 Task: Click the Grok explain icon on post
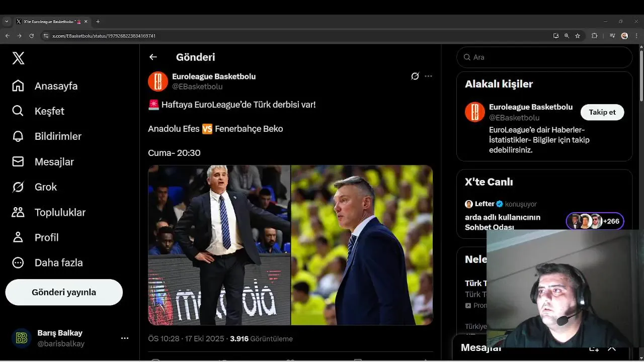pyautogui.click(x=415, y=76)
